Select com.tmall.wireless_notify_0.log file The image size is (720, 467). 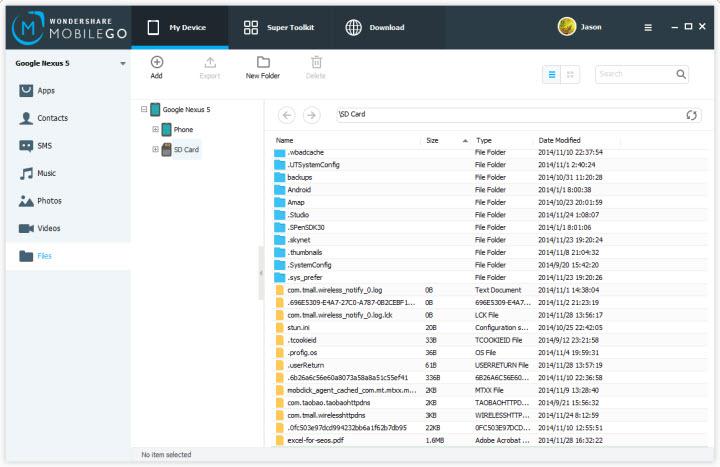(x=489, y=290)
